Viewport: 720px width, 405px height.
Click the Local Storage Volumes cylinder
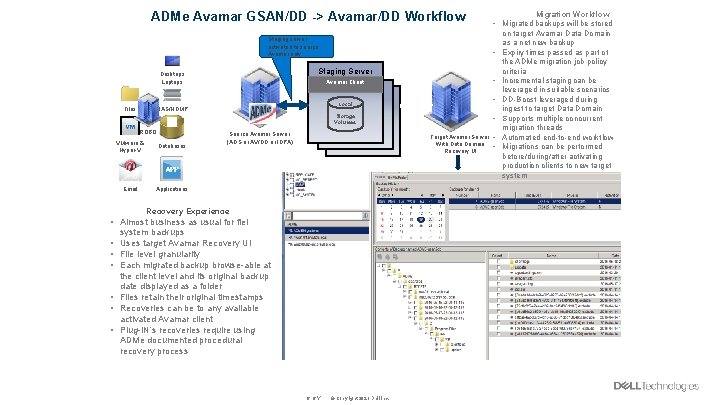(345, 114)
